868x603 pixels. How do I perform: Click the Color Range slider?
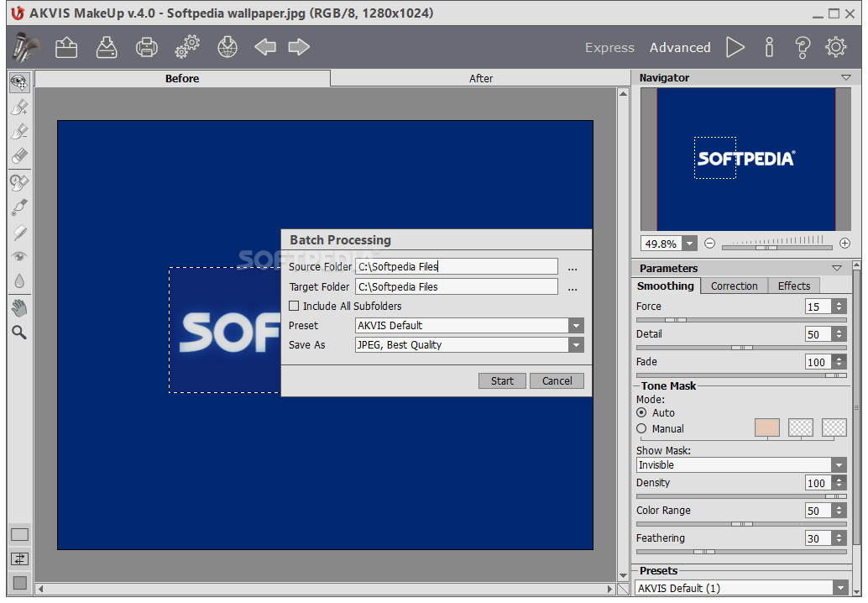click(x=741, y=524)
